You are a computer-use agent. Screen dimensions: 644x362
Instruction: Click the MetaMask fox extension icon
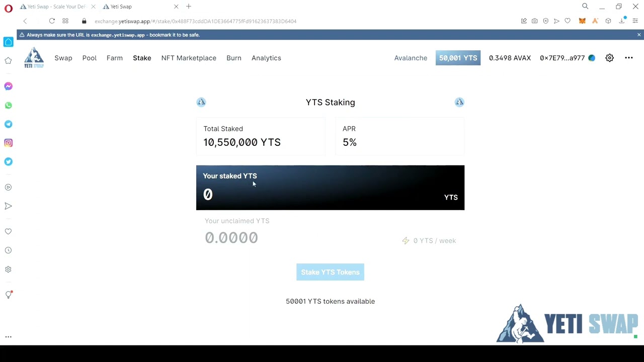tap(582, 21)
